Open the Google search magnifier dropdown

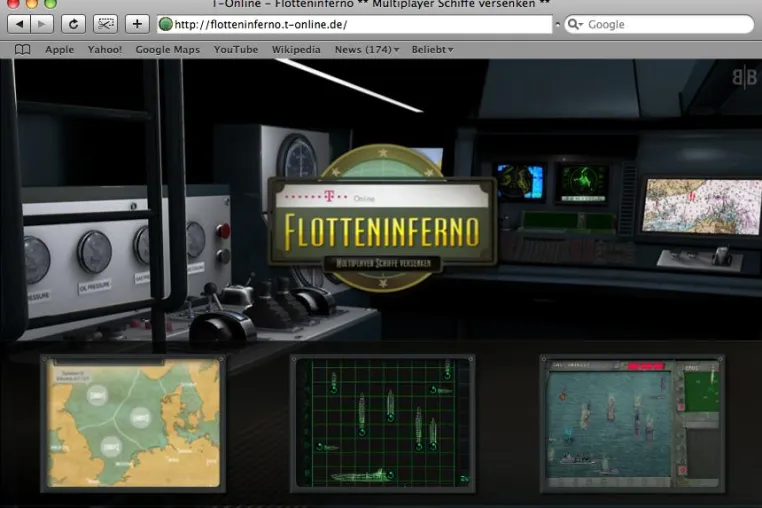[x=575, y=24]
